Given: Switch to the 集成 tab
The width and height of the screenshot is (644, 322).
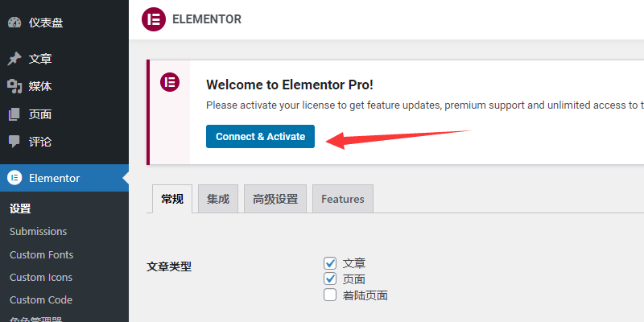Looking at the screenshot, I should click(x=218, y=199).
